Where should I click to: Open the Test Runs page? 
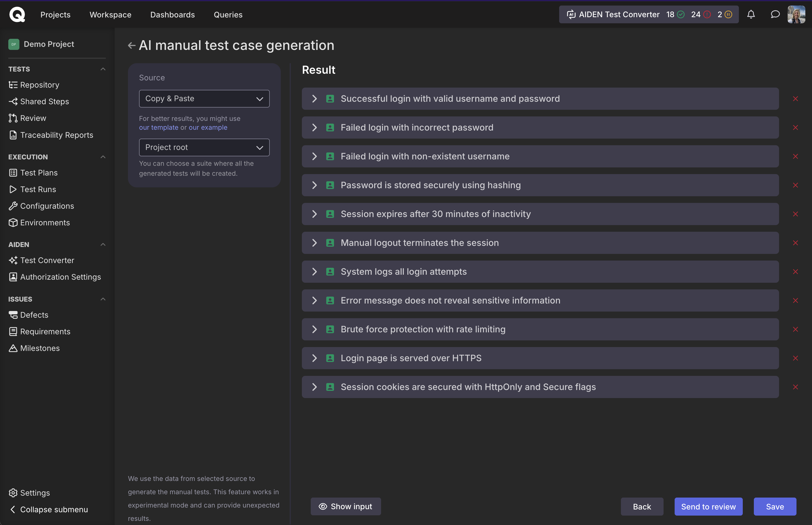[x=37, y=189]
